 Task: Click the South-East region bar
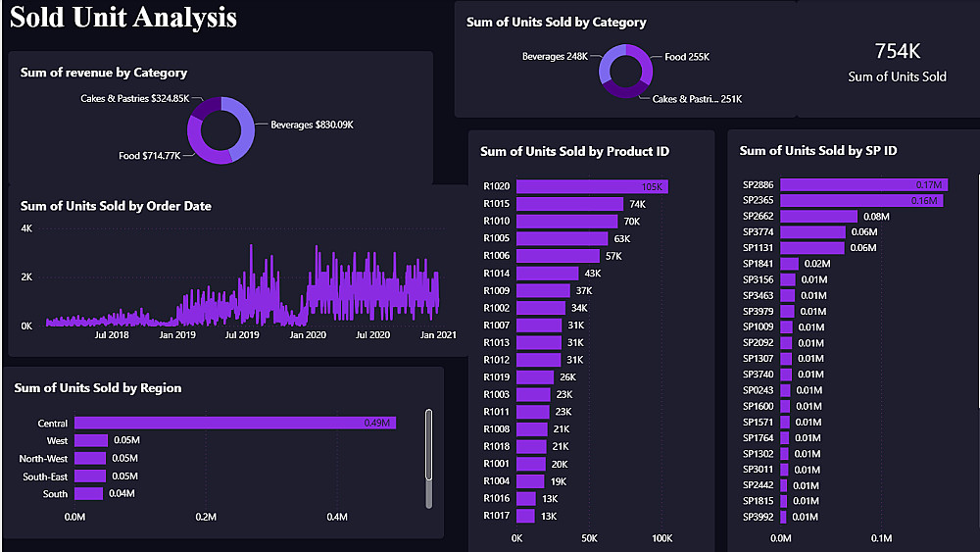90,477
